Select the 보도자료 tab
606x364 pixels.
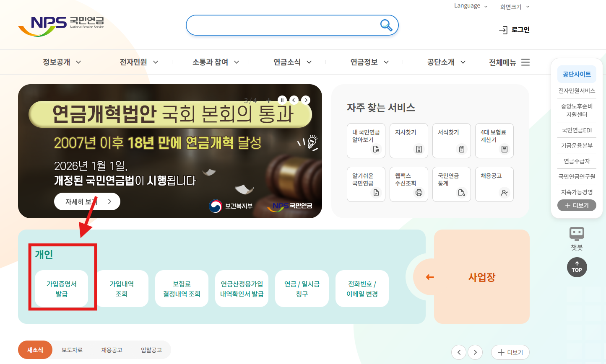click(x=72, y=350)
